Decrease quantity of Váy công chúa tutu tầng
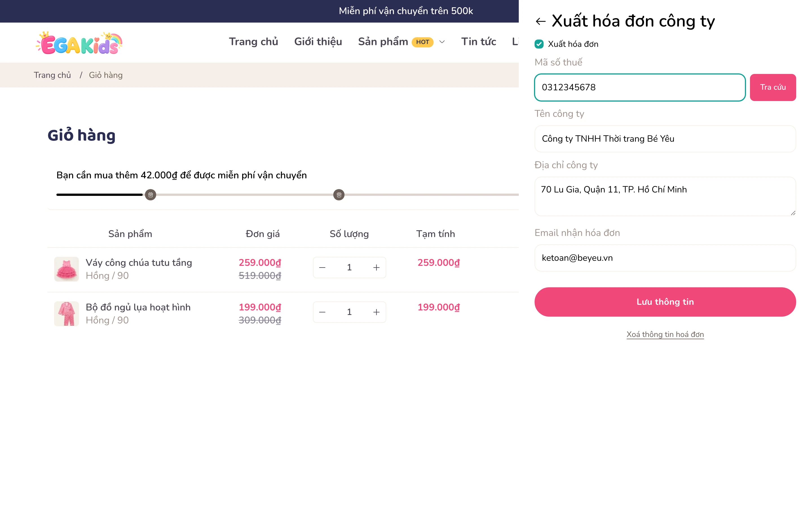 [322, 268]
